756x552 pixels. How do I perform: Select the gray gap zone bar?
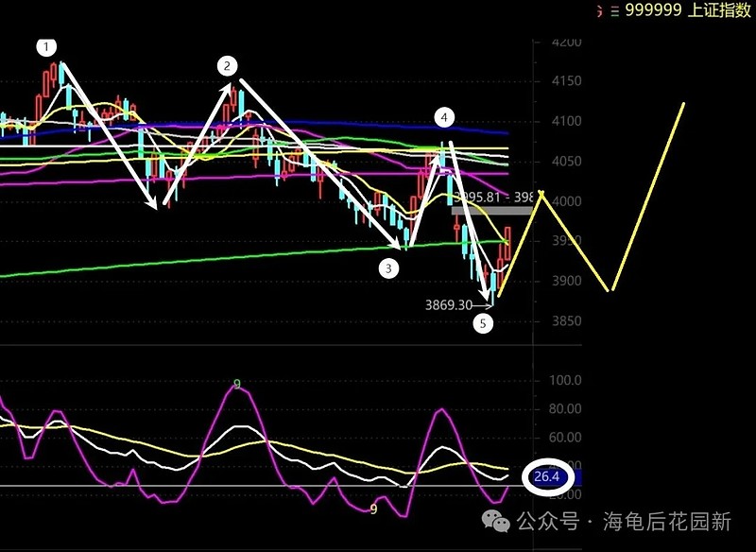point(491,211)
